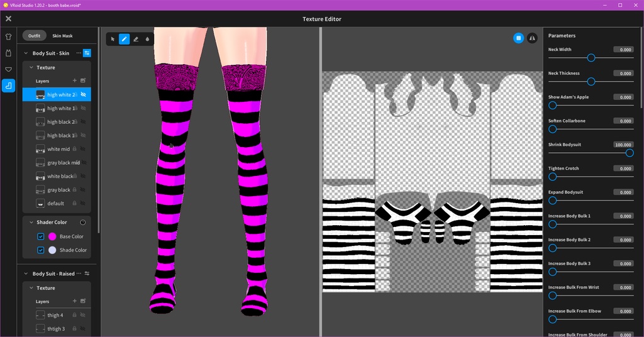
Task: Add a new layer in Body Suit - Skin
Action: (x=74, y=80)
